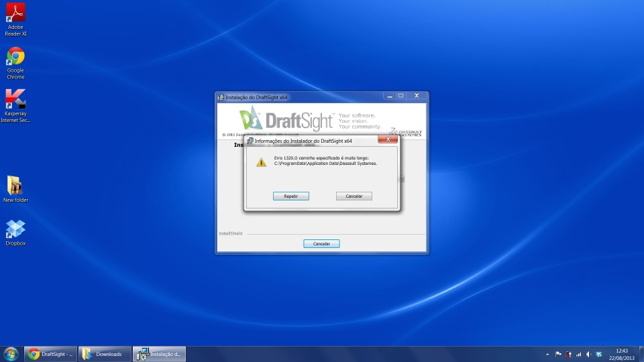644x362 pixels.
Task: Close the Informações do Instalador dialog
Action: tap(388, 139)
